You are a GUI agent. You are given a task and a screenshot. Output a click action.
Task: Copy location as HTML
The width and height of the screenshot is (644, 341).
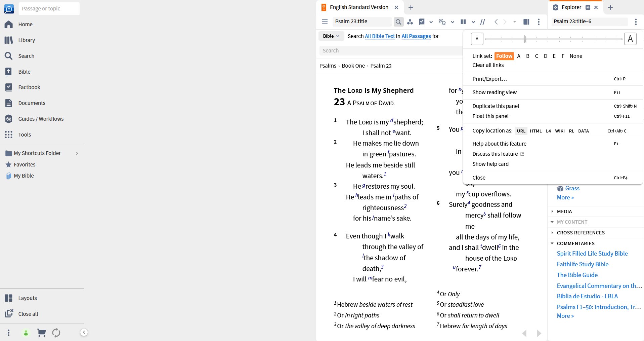(x=536, y=131)
